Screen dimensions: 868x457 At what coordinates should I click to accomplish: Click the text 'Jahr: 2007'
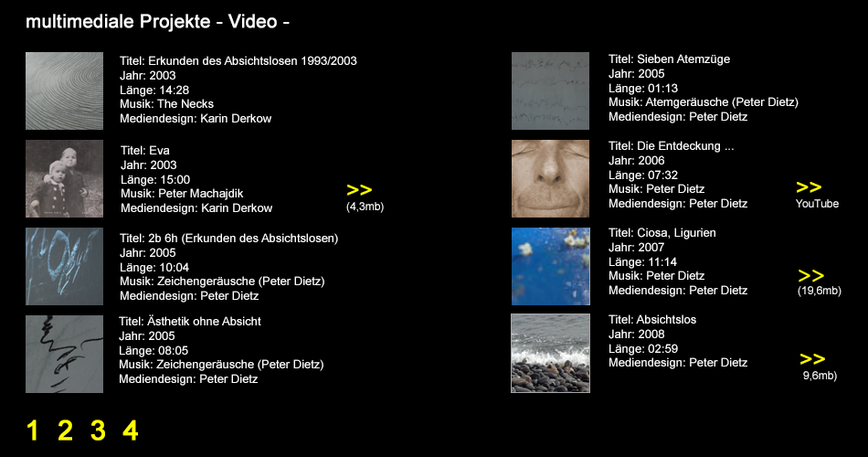click(637, 248)
